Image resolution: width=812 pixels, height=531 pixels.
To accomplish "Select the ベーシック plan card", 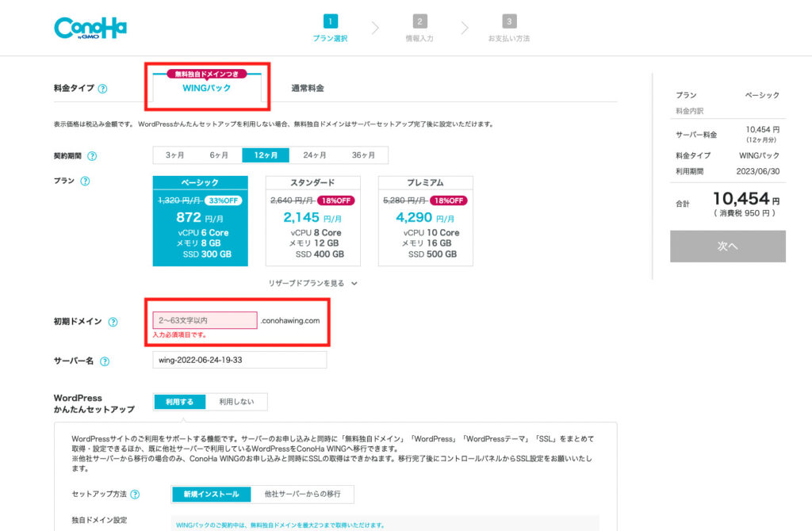I will click(x=201, y=221).
